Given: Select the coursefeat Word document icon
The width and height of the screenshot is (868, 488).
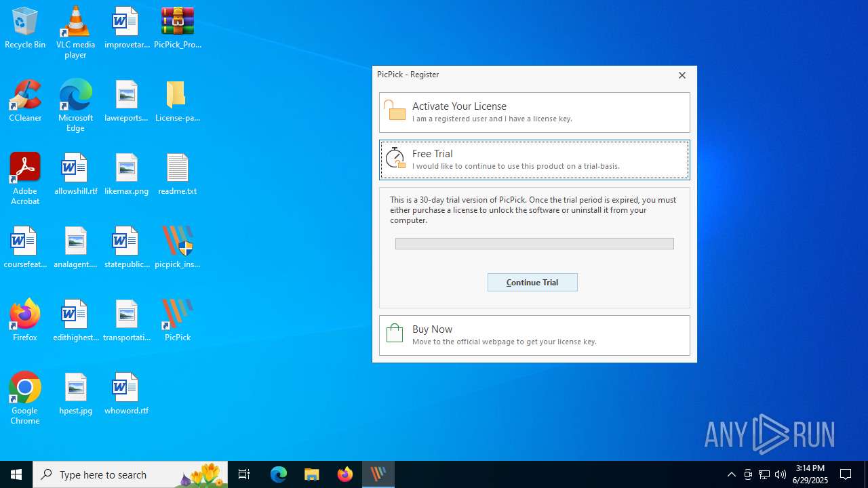Looking at the screenshot, I should (x=25, y=248).
